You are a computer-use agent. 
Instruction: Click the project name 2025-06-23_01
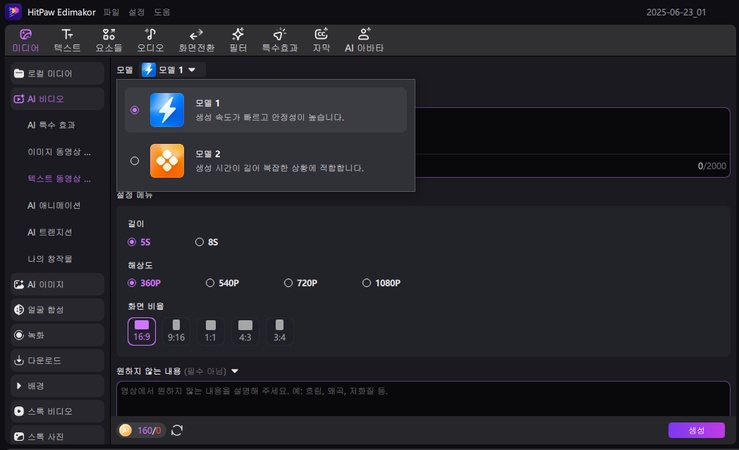pyautogui.click(x=676, y=12)
